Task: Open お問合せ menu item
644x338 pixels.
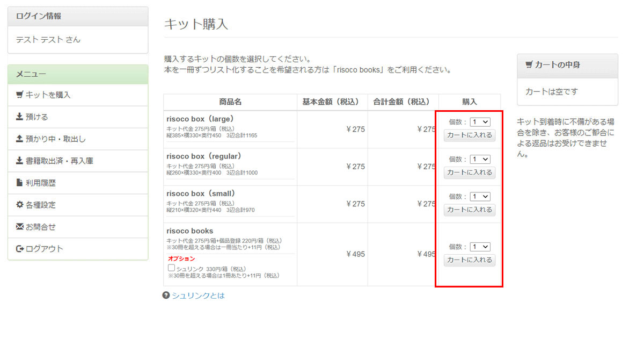Action: [x=78, y=227]
